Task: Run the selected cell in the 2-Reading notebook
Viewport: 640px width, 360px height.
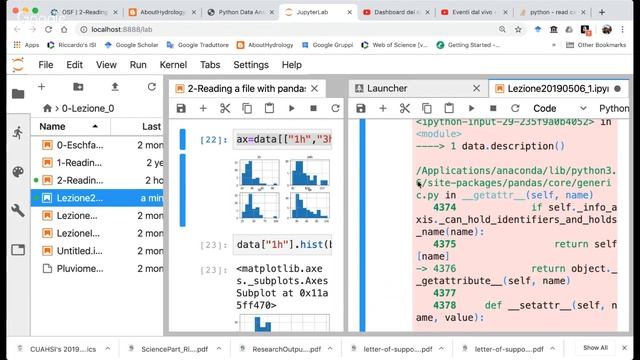Action: coord(291,108)
